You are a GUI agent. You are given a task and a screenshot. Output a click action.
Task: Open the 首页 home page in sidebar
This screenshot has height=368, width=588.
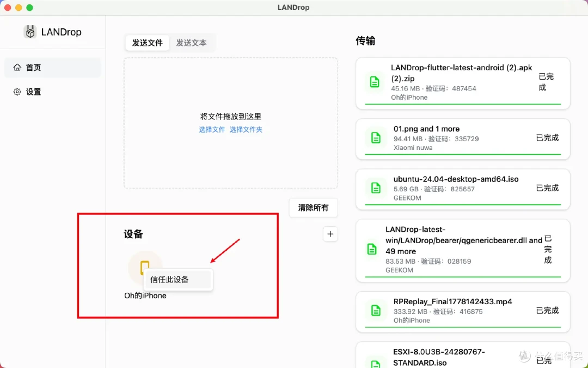click(x=53, y=68)
